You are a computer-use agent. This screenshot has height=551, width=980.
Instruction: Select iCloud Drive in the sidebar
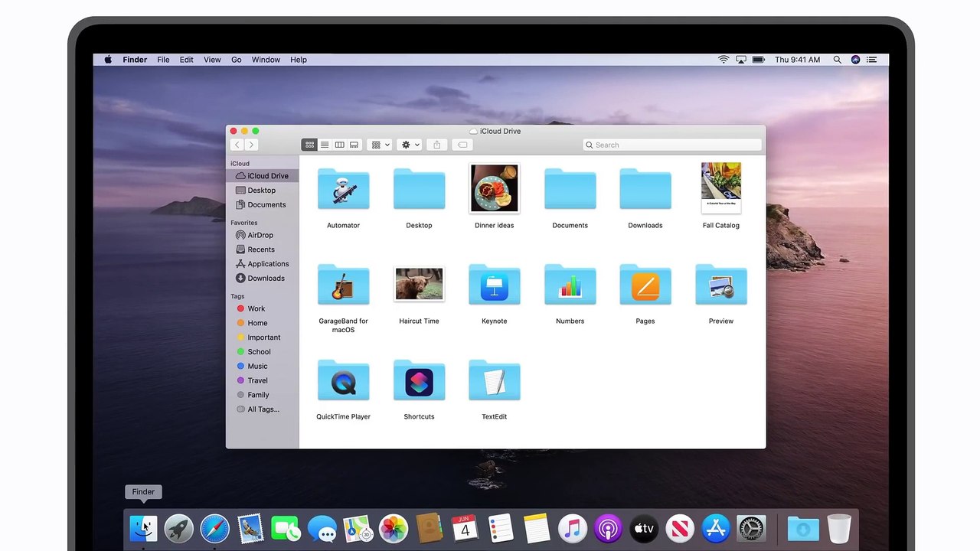263,176
